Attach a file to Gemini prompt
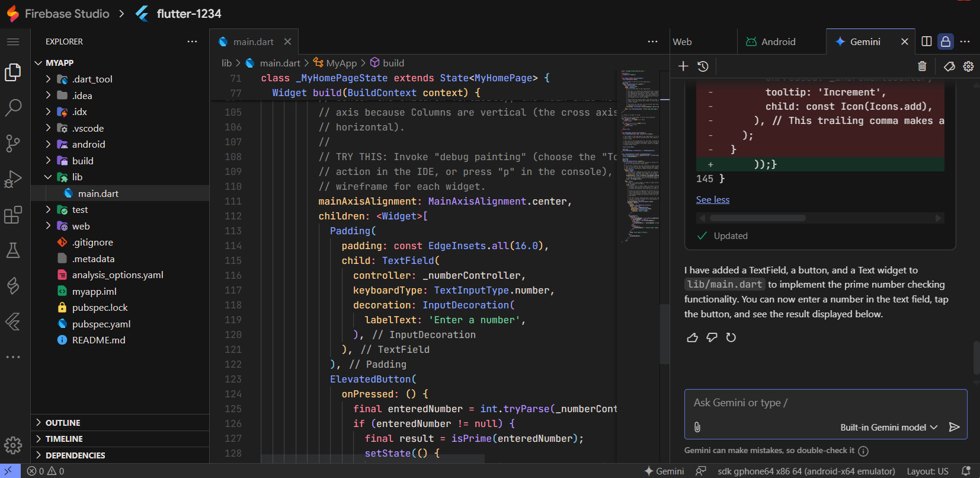This screenshot has height=478, width=980. tap(697, 427)
